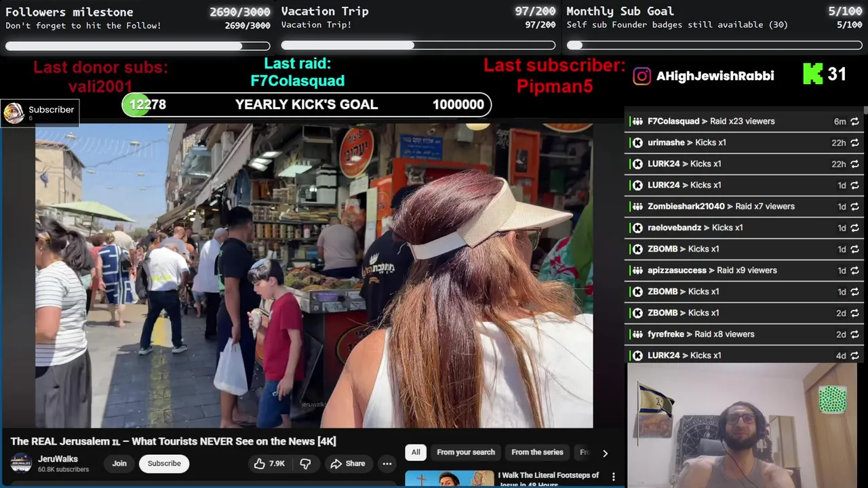Replay the fyrefreke raid alert
The image size is (868, 488).
click(x=854, y=334)
